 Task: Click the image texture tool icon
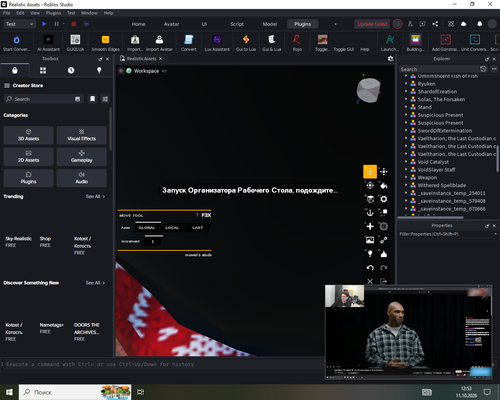click(370, 240)
